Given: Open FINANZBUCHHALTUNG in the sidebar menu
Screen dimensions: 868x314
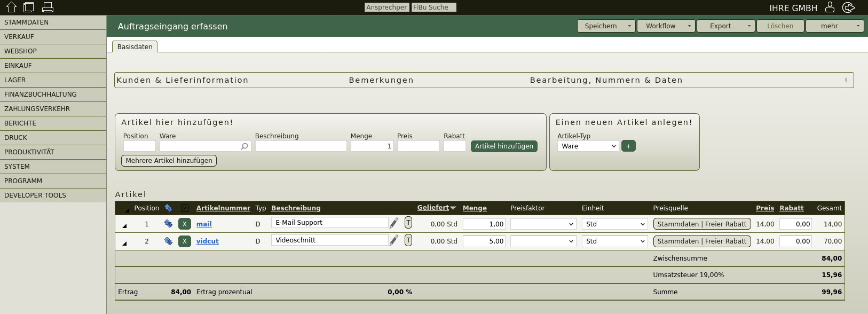Looking at the screenshot, I should tap(41, 95).
